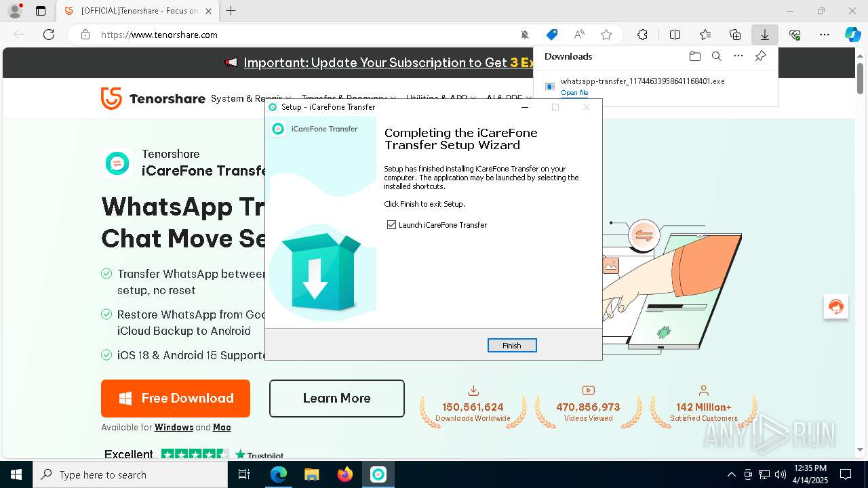Viewport: 868px width, 488px height.
Task: Activate Read aloud icon in address bar
Action: (x=579, y=35)
